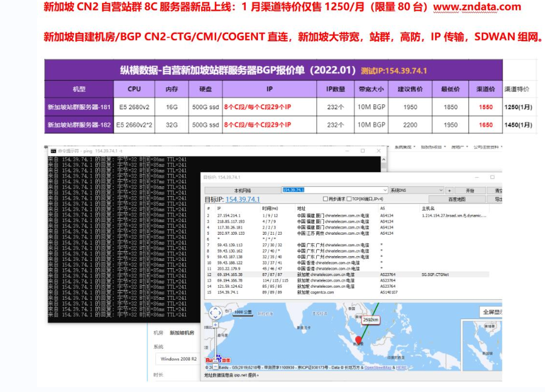Image resolution: width=545 pixels, height=392 pixels.
Task: Open the HERE attribution link
Action: [x=401, y=367]
